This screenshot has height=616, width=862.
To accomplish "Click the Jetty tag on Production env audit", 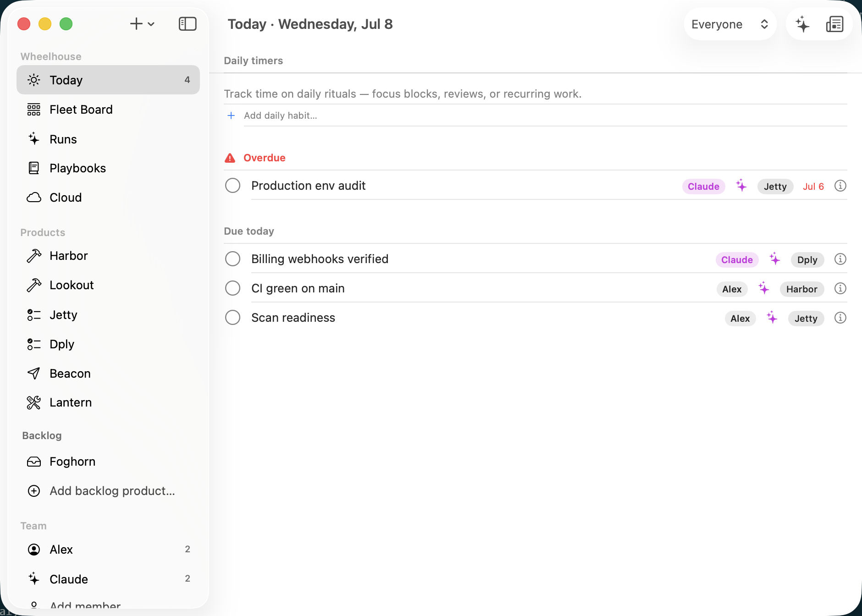I will click(775, 187).
